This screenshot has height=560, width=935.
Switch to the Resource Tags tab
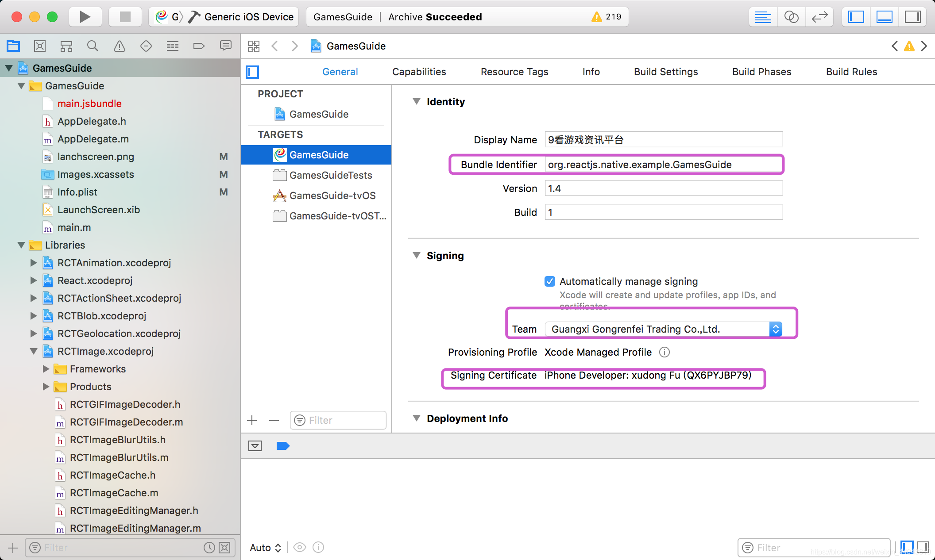pyautogui.click(x=514, y=72)
